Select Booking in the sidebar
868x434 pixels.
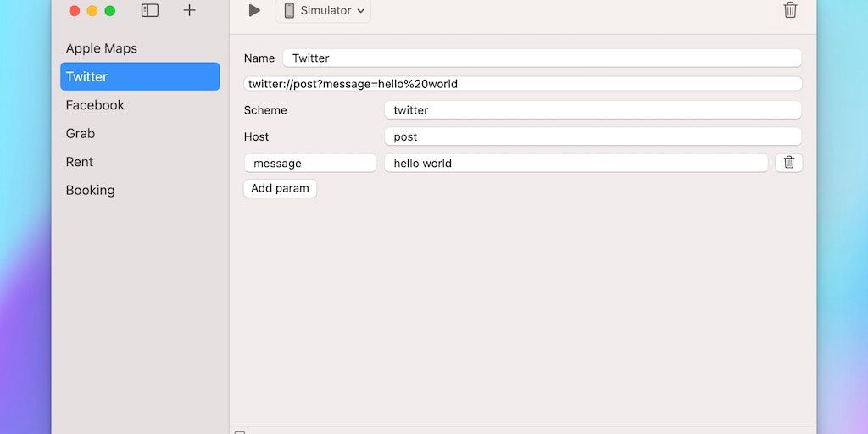click(x=140, y=190)
